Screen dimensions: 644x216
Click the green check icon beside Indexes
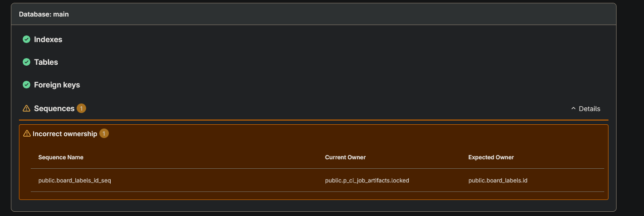[x=26, y=39]
